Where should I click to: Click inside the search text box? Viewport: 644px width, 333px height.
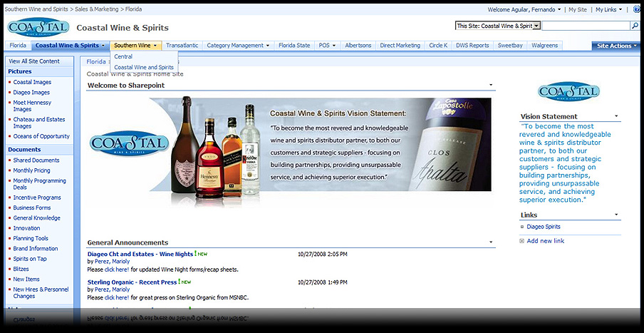(x=586, y=26)
